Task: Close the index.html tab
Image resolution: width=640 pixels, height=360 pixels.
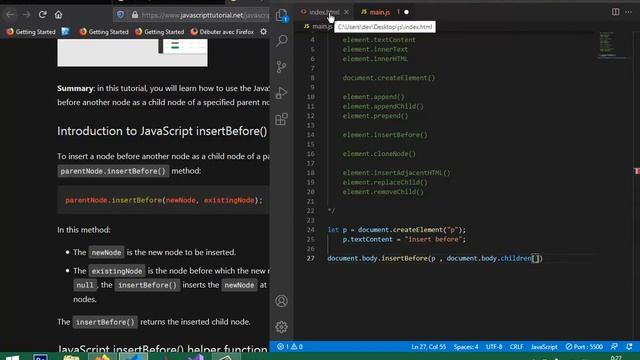Action: pos(346,12)
